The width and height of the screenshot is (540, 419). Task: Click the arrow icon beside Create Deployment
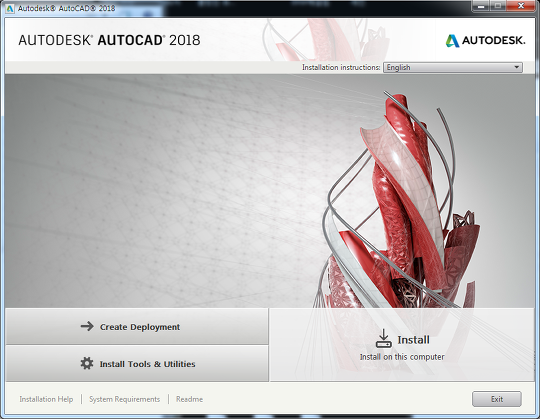[x=87, y=326]
